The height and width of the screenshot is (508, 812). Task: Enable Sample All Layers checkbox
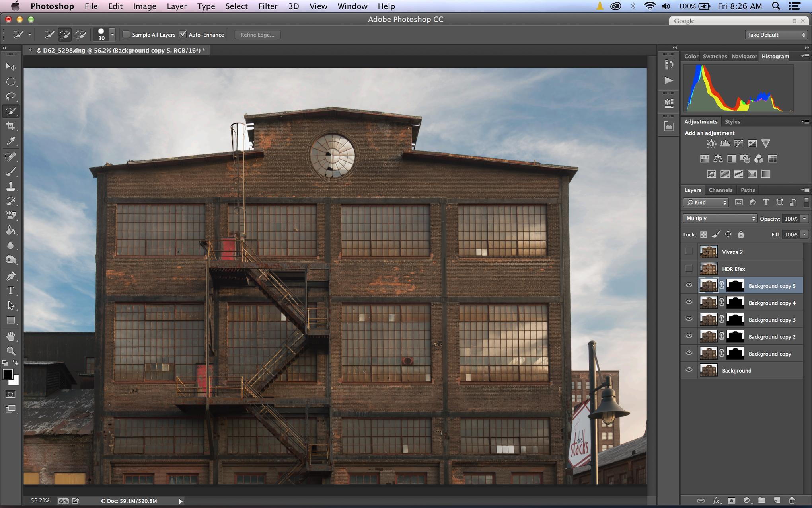point(127,35)
